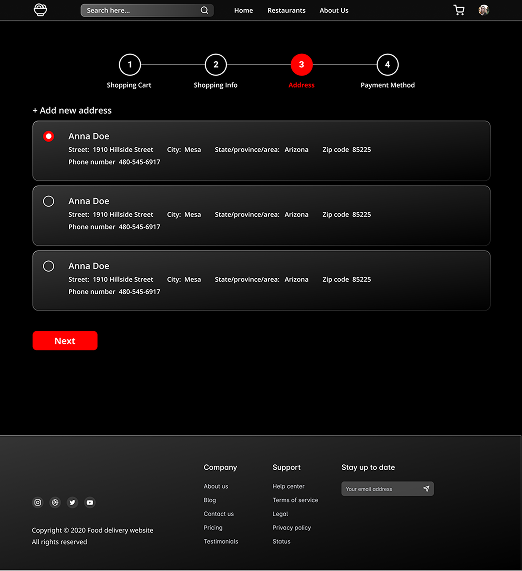Open the footer Contact us link
Screen dimensions: 522x571
(219, 514)
